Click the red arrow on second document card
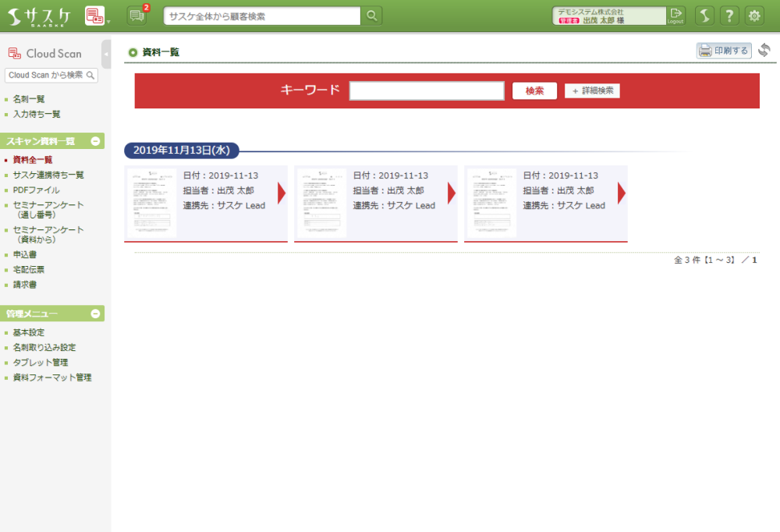Image resolution: width=780 pixels, height=532 pixels. pyautogui.click(x=452, y=193)
